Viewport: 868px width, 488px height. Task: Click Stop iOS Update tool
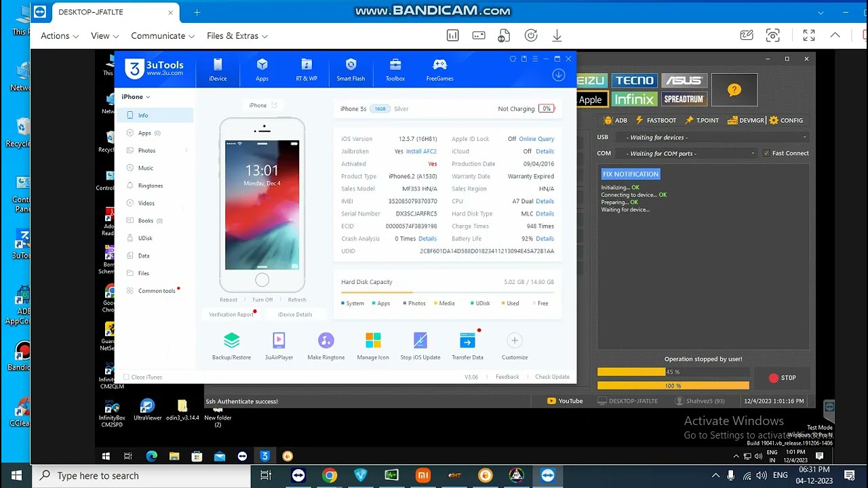click(x=420, y=346)
